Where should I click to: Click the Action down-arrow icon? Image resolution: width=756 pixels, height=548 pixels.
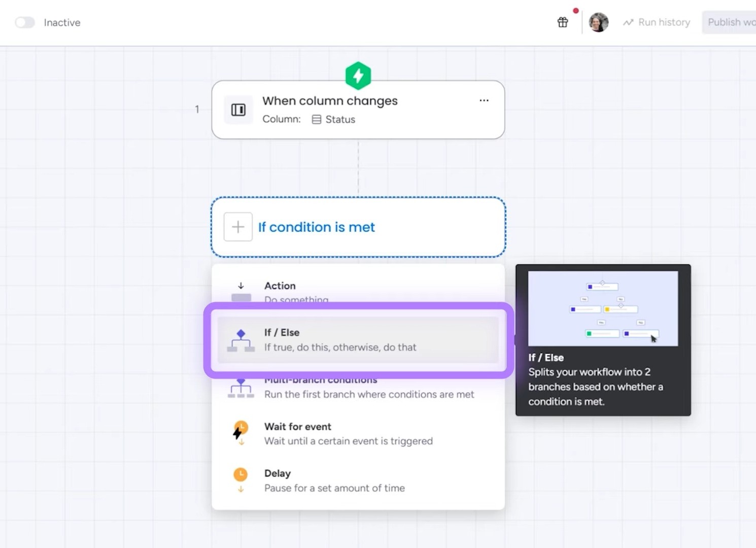pyautogui.click(x=240, y=285)
